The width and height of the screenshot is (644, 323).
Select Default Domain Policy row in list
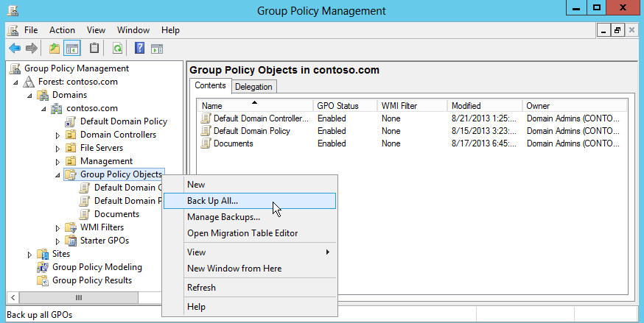click(413, 131)
